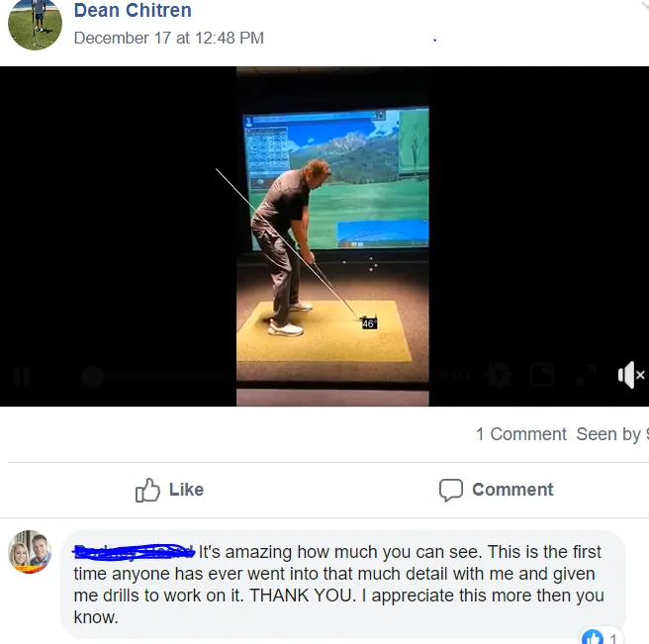
Task: Click the Comment button label
Action: 512,490
